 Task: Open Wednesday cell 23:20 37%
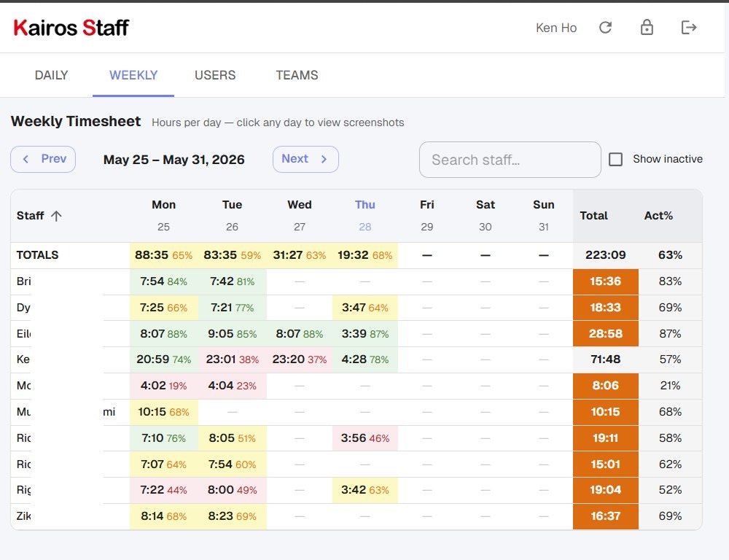[x=300, y=359]
